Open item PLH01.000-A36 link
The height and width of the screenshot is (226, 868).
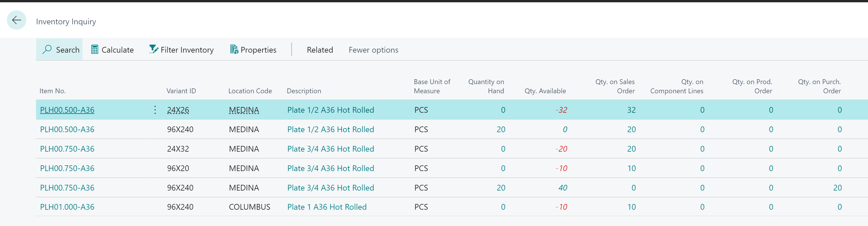pyautogui.click(x=67, y=207)
